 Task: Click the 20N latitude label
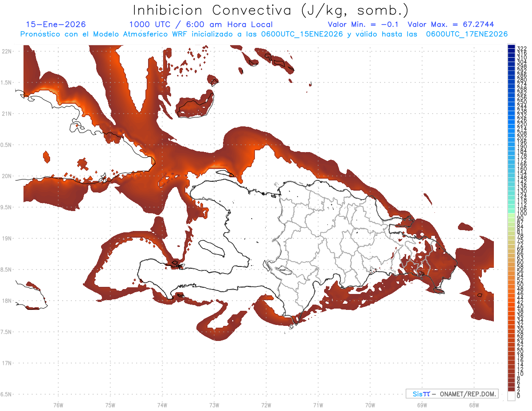[7, 176]
